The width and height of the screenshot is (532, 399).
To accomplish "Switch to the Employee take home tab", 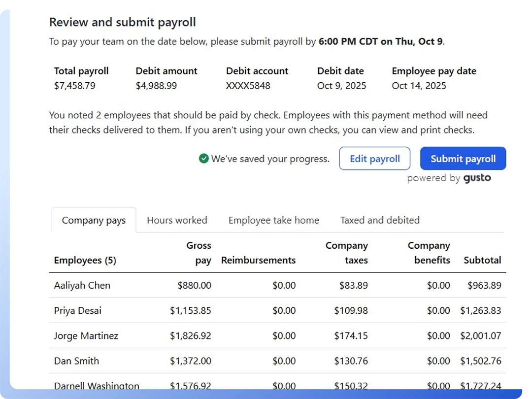I will click(x=273, y=220).
